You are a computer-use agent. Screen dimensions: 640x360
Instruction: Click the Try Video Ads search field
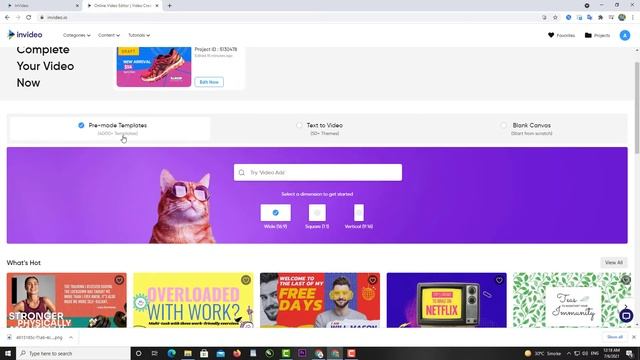tap(318, 172)
